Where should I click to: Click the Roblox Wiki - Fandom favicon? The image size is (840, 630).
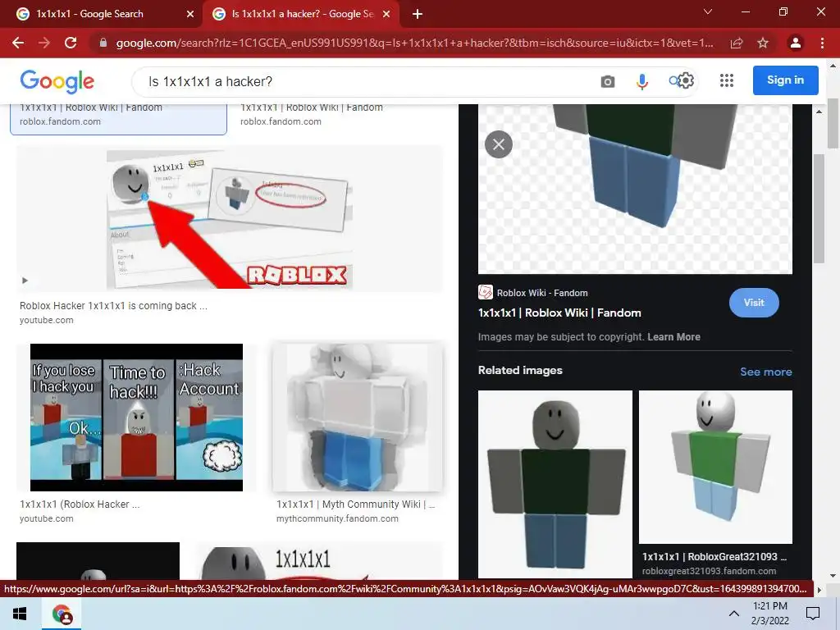tap(486, 293)
